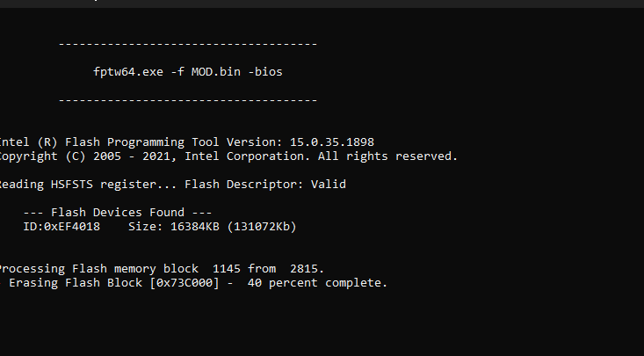Viewport: 644px width, 356px height.
Task: Click the device ID 0xEF4018
Action: (x=62, y=227)
